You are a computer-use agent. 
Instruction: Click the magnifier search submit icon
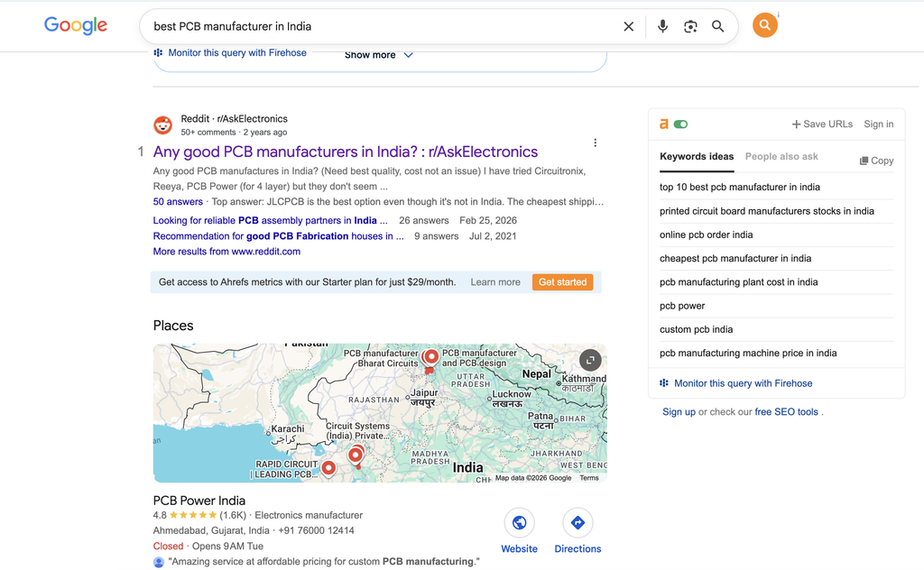pos(717,26)
